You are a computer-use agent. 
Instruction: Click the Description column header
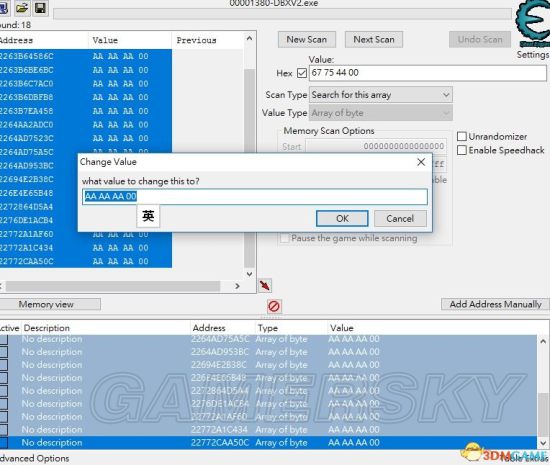point(47,328)
